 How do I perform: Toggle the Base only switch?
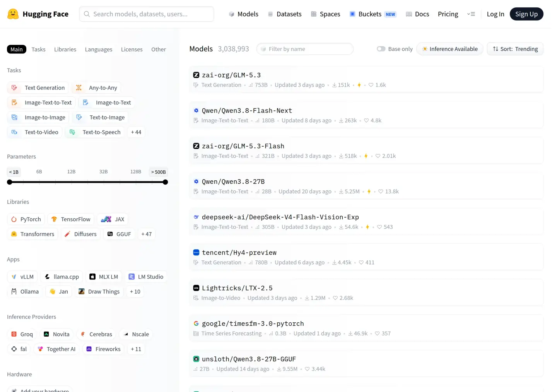(x=381, y=49)
